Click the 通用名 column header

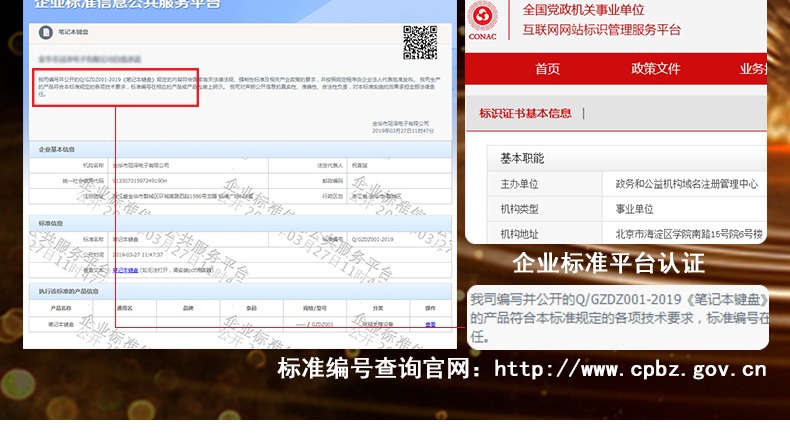tap(124, 308)
